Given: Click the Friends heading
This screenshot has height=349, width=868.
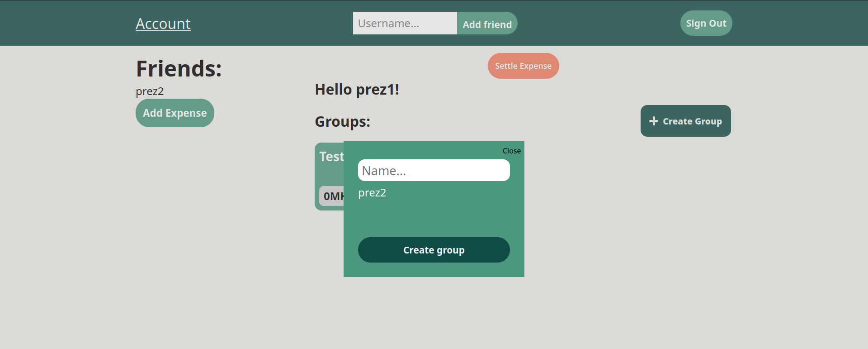Looking at the screenshot, I should tap(179, 69).
